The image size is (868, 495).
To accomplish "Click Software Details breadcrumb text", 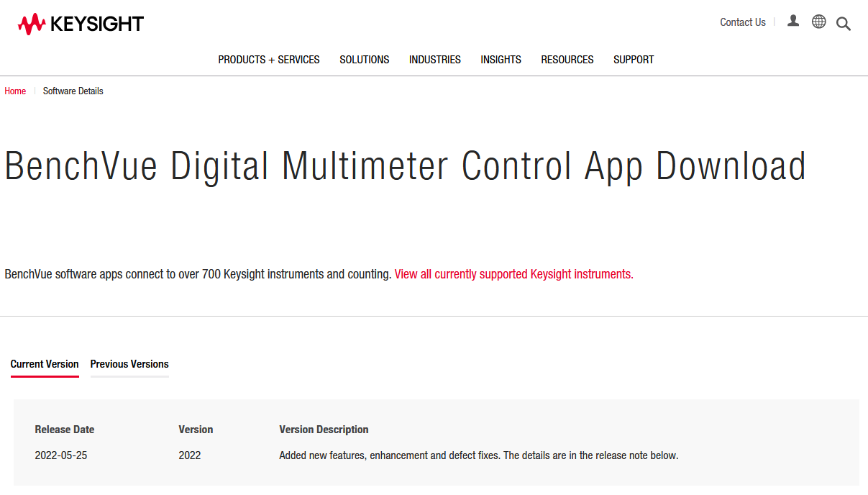I will click(x=73, y=91).
